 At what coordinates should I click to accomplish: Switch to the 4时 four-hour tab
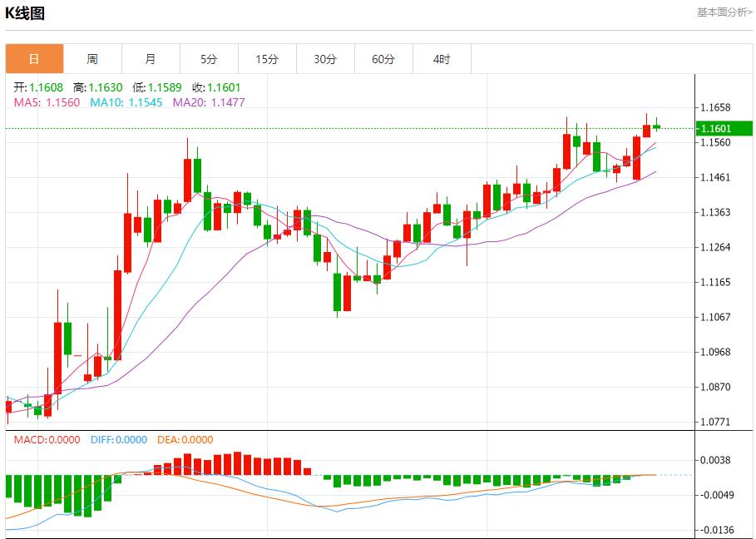pyautogui.click(x=442, y=59)
